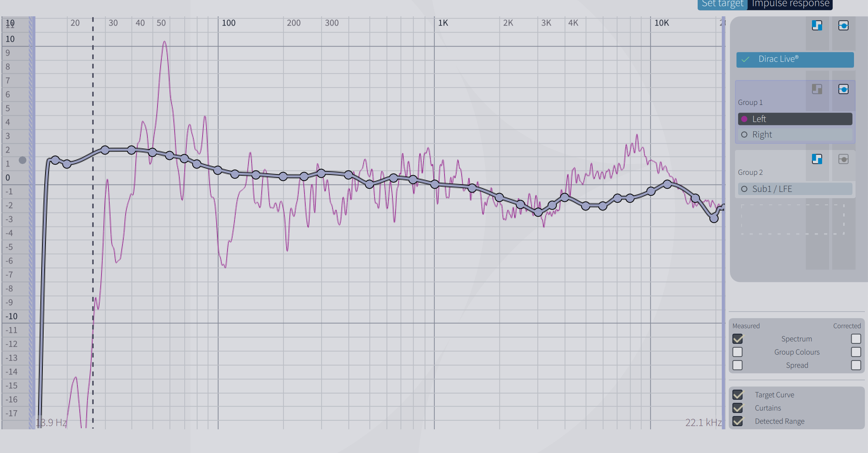Image resolution: width=868 pixels, height=453 pixels.
Task: Uncheck the Measured Spectrum checkbox
Action: (x=737, y=339)
